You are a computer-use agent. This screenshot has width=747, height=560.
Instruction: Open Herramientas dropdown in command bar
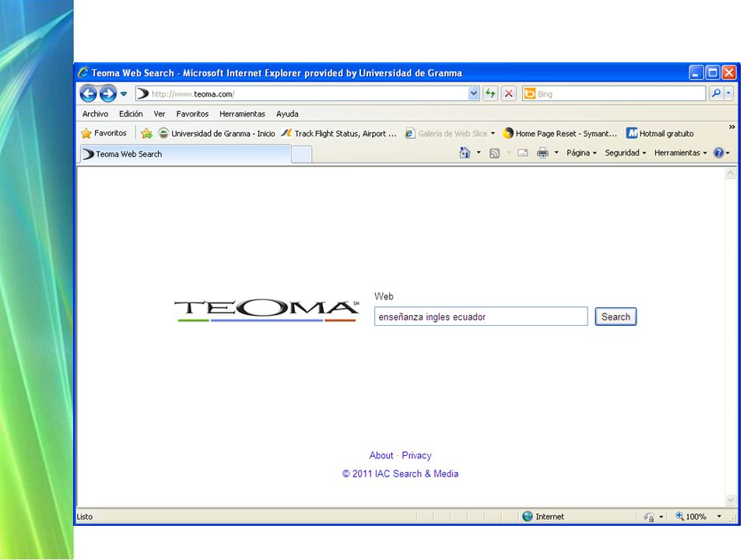point(680,153)
